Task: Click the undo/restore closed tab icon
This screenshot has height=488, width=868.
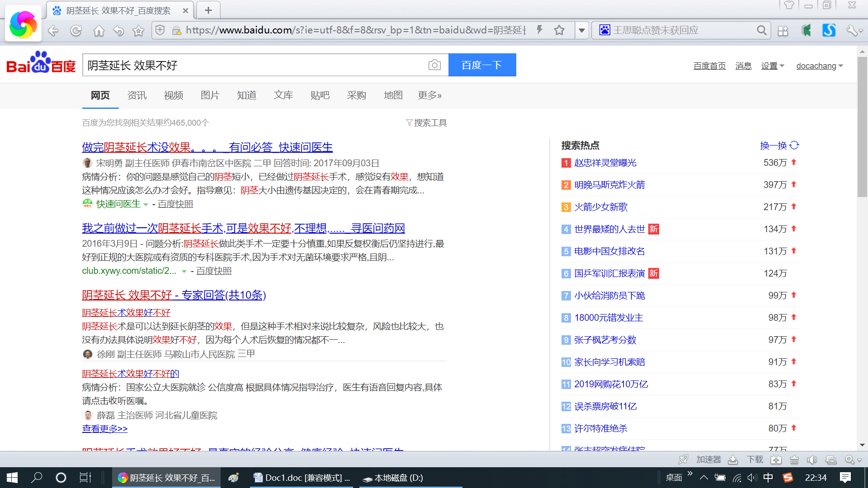Action: (118, 31)
